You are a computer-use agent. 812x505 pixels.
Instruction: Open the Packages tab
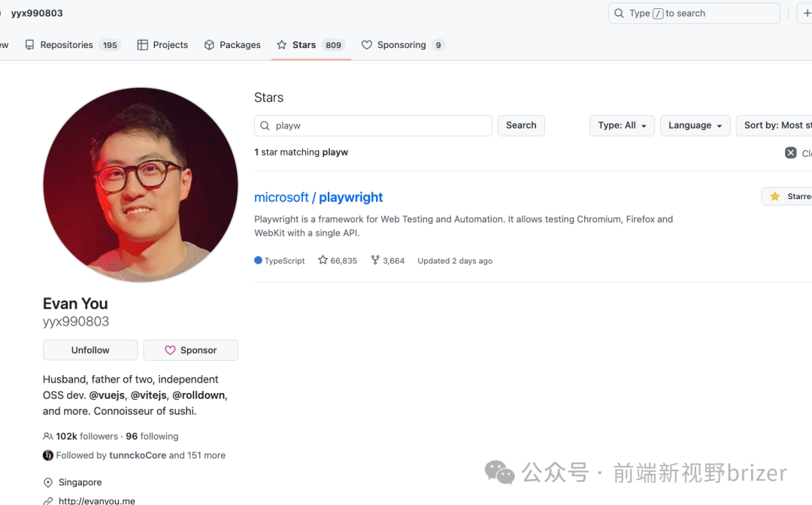coord(232,45)
